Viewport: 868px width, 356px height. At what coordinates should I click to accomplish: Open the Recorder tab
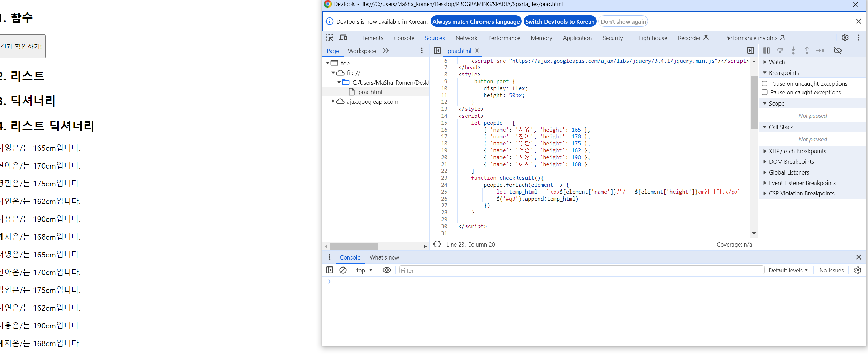click(x=693, y=38)
